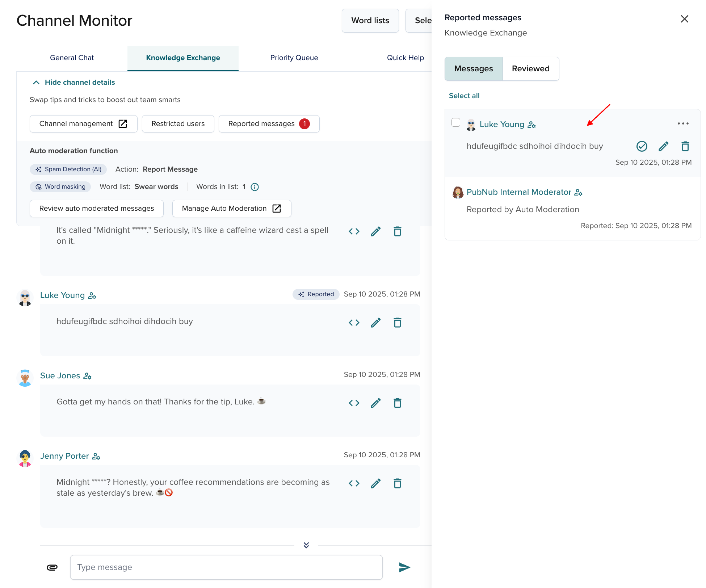The image size is (706, 588).
Task: Click Review auto moderated messages
Action: point(96,209)
